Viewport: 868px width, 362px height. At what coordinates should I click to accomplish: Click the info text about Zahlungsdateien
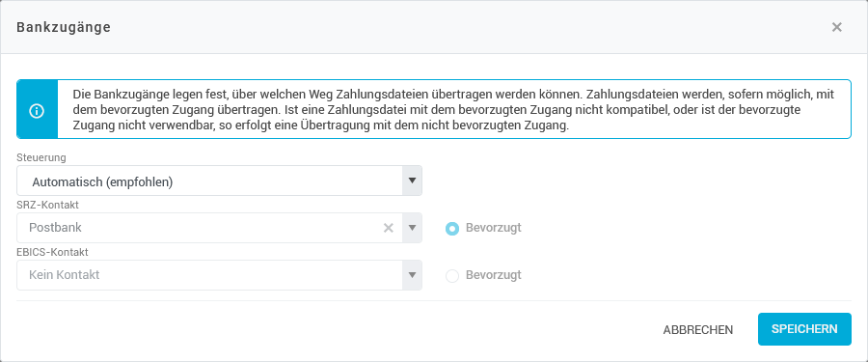453,110
